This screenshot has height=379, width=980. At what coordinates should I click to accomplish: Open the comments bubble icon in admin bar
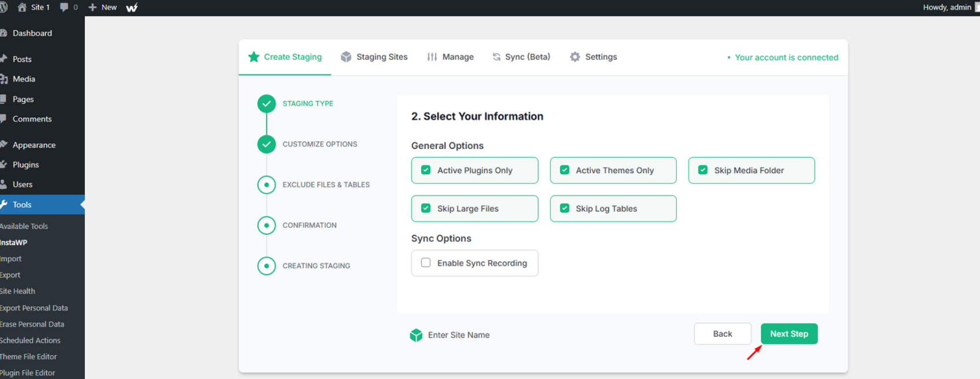pos(64,7)
